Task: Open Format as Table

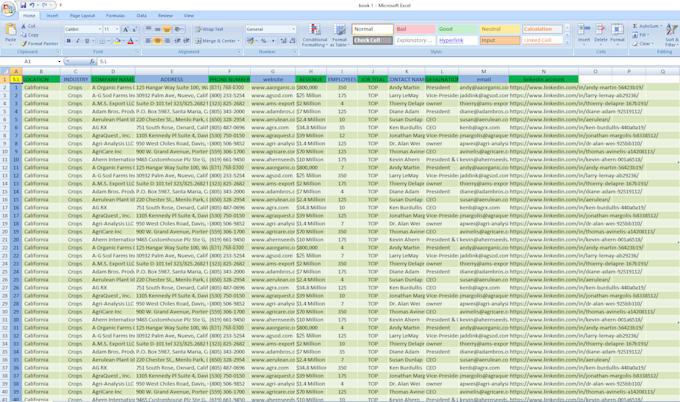Action: tap(339, 35)
